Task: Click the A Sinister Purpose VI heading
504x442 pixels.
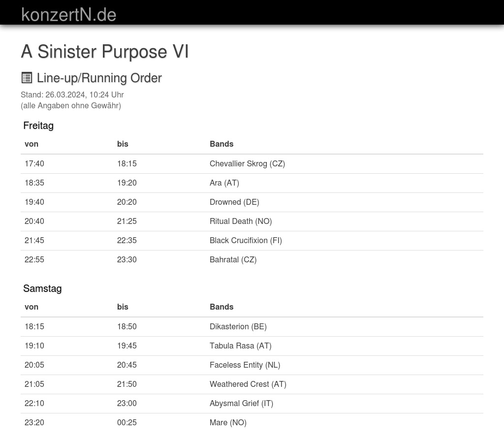Action: [x=105, y=52]
